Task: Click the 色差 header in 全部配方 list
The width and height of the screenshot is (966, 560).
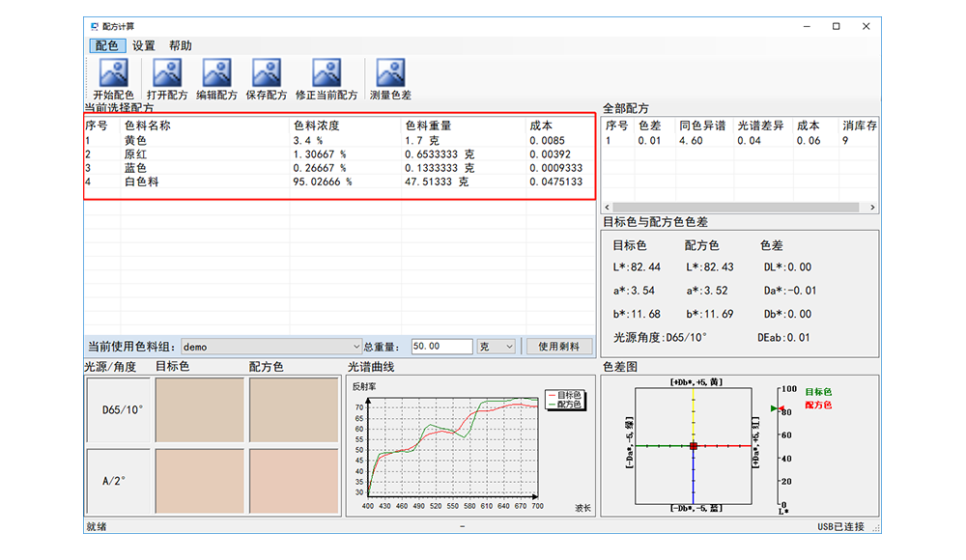Action: pos(649,126)
